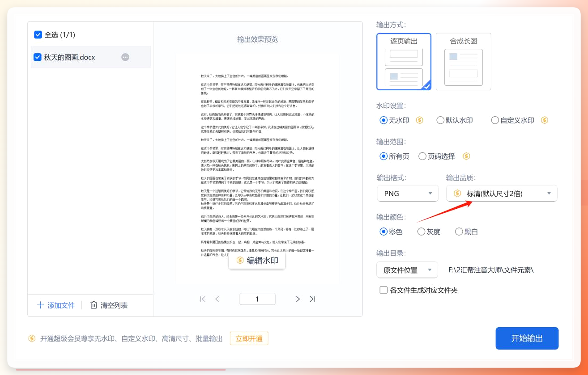This screenshot has height=375, width=588.
Task: Go to the first preview page
Action: click(x=203, y=299)
